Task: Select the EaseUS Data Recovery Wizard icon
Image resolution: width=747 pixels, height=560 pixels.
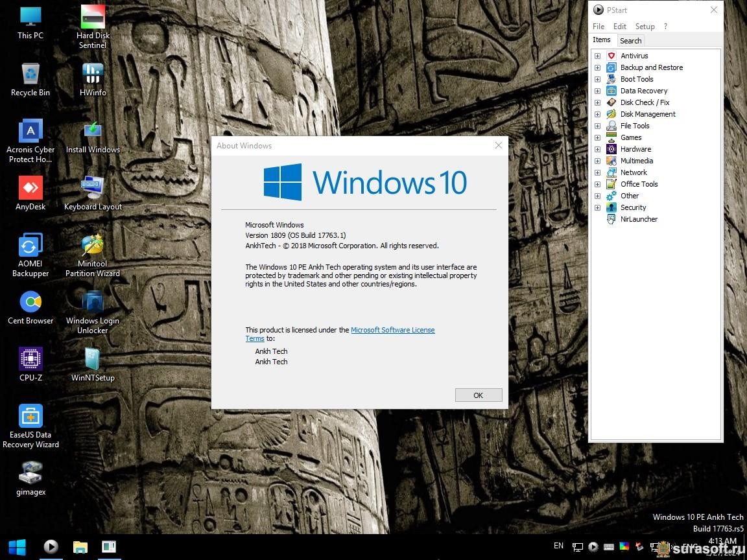Action: tap(30, 426)
